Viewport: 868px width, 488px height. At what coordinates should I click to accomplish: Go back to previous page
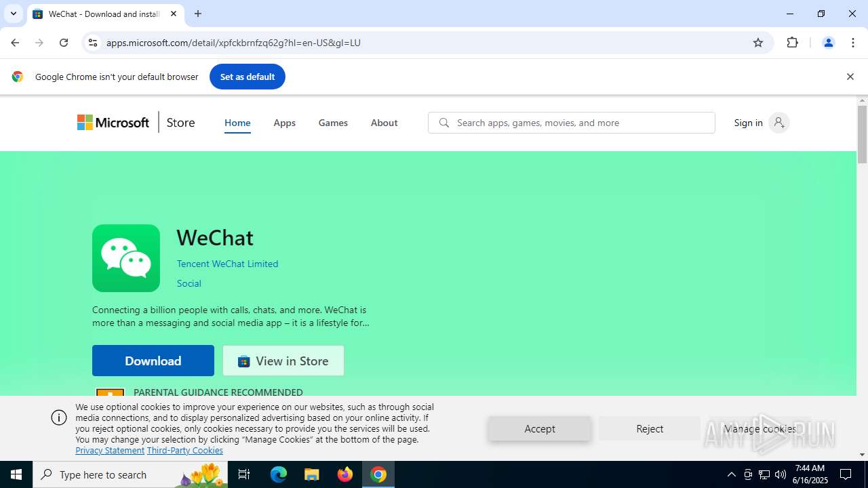[x=15, y=43]
